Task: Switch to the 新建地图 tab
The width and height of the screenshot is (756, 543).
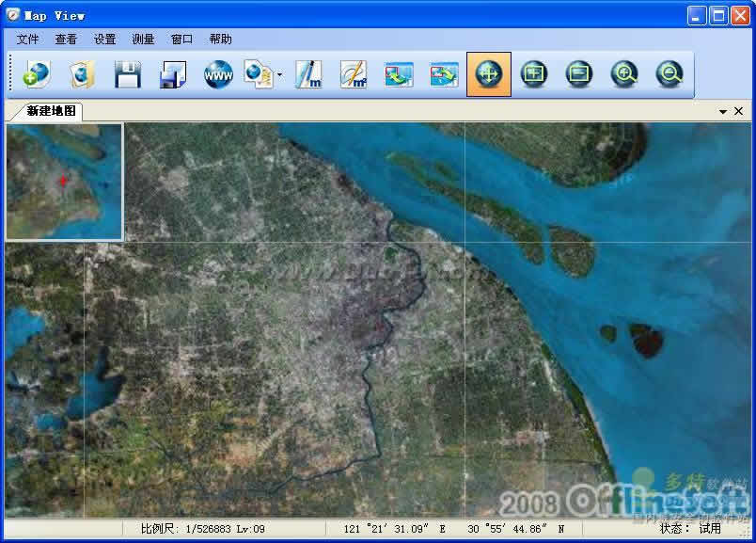Action: pos(52,111)
